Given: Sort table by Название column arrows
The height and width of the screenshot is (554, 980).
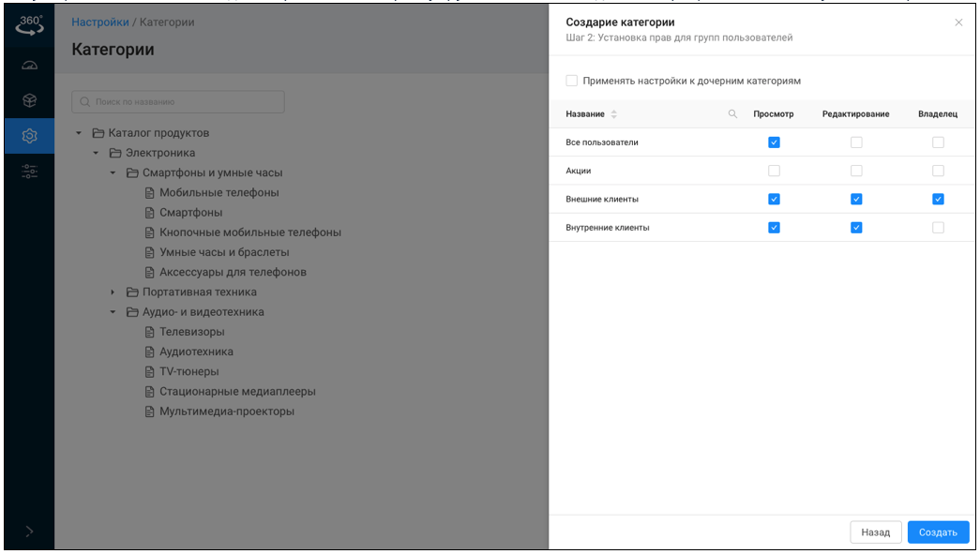Looking at the screenshot, I should point(614,114).
